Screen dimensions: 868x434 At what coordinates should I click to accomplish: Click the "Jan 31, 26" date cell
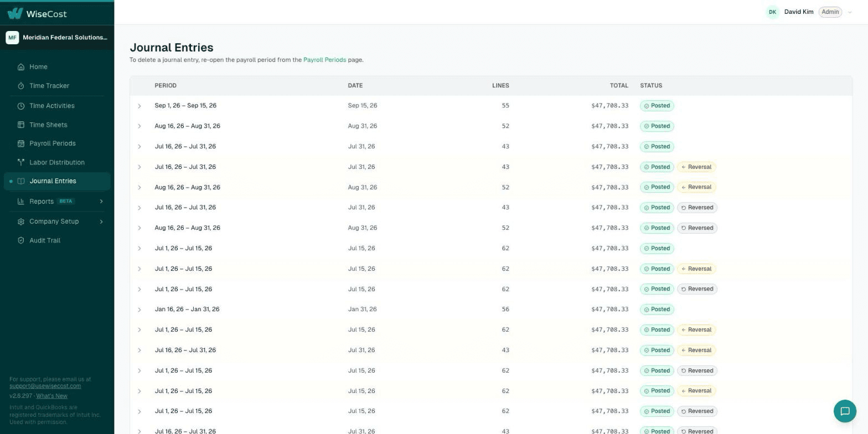tap(362, 309)
